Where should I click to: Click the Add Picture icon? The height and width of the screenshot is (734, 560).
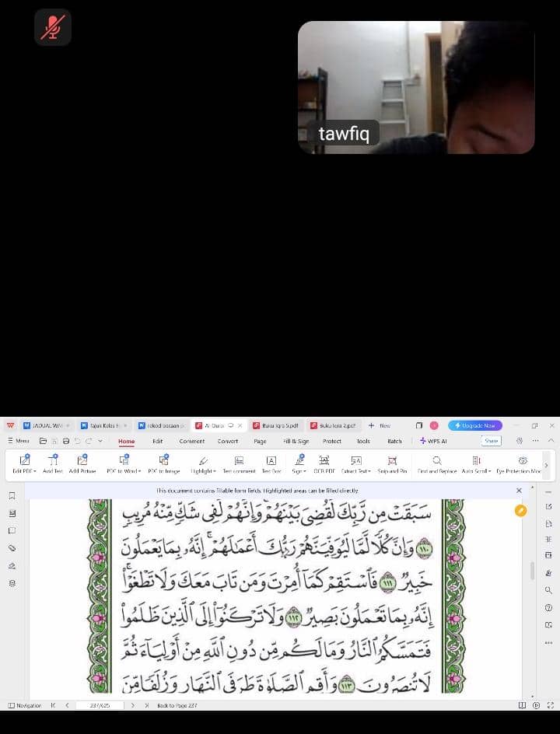coord(82,460)
